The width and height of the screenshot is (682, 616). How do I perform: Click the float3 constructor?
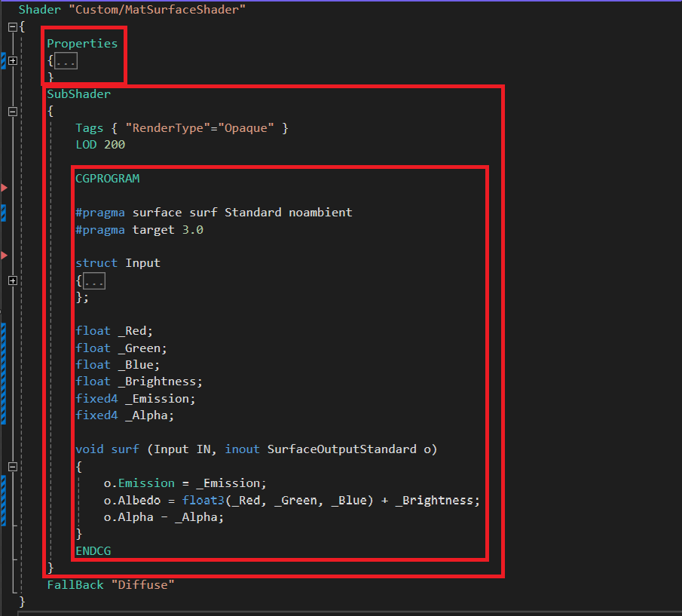click(x=203, y=501)
